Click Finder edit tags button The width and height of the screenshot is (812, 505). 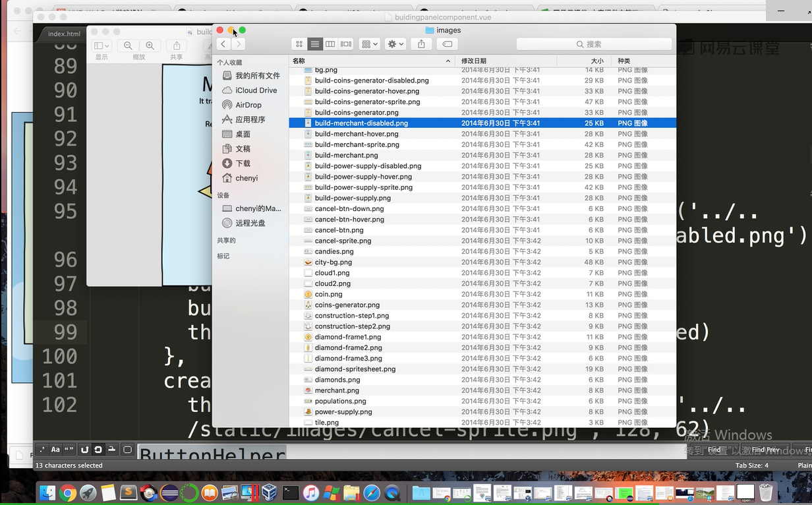click(x=447, y=44)
